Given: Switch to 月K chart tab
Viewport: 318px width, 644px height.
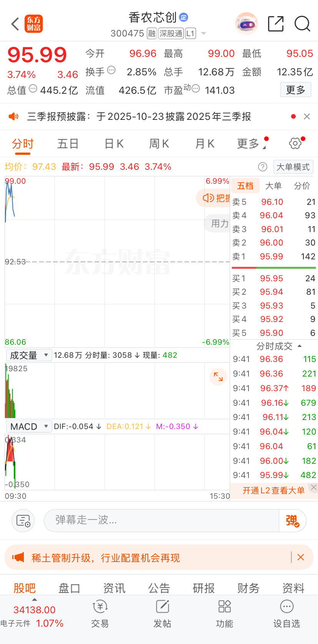Looking at the screenshot, I should click(x=205, y=144).
